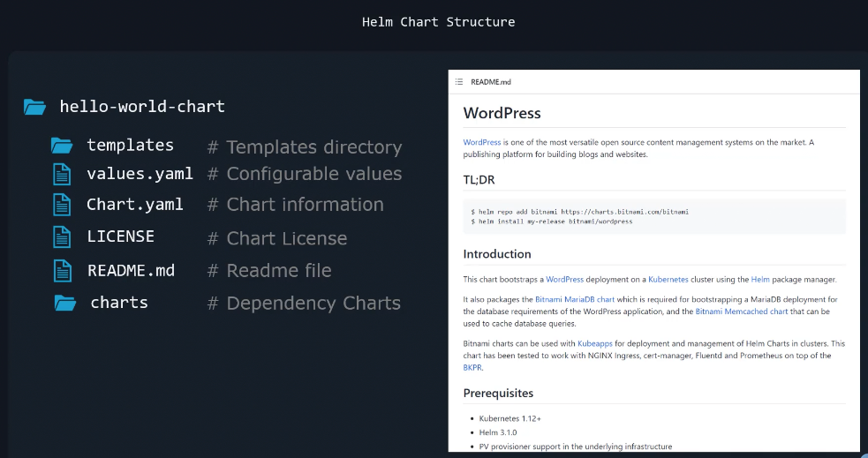868x458 pixels.
Task: Select the templates directory label
Action: [x=130, y=146]
